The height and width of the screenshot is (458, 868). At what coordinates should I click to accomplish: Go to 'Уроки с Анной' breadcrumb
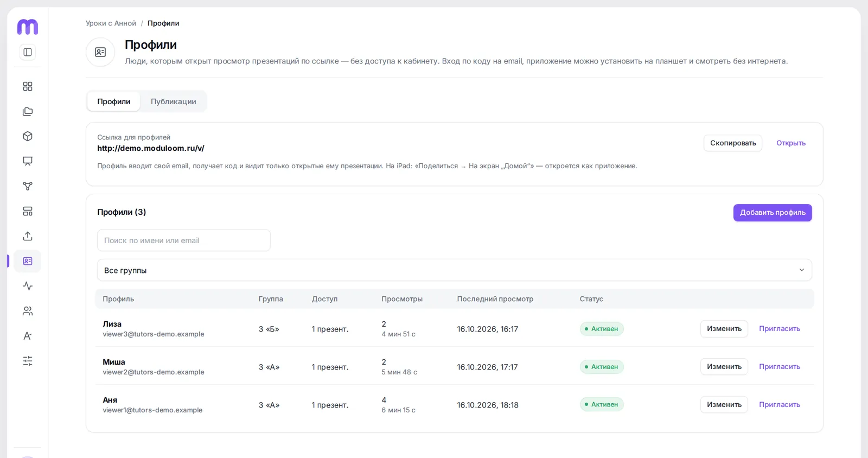(x=111, y=23)
